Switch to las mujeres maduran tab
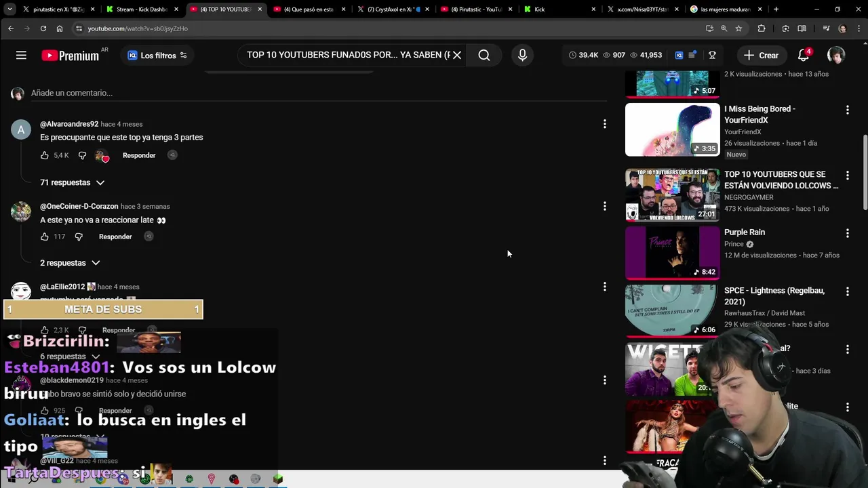The image size is (868, 488). click(726, 9)
